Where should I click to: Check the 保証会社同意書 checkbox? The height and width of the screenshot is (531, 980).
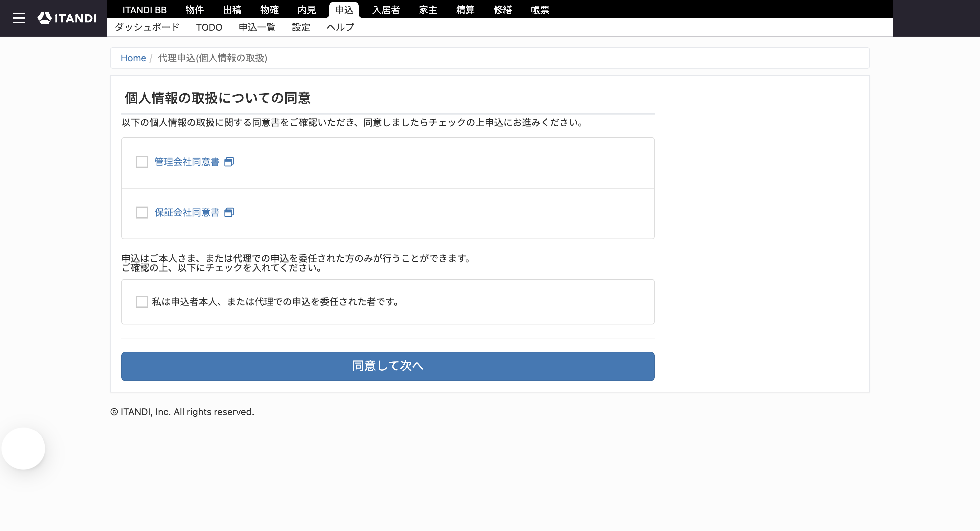click(142, 213)
